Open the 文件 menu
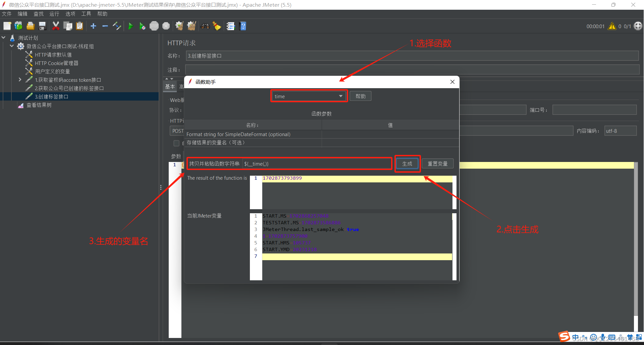Screen dimensions: 644x345 pos(7,14)
